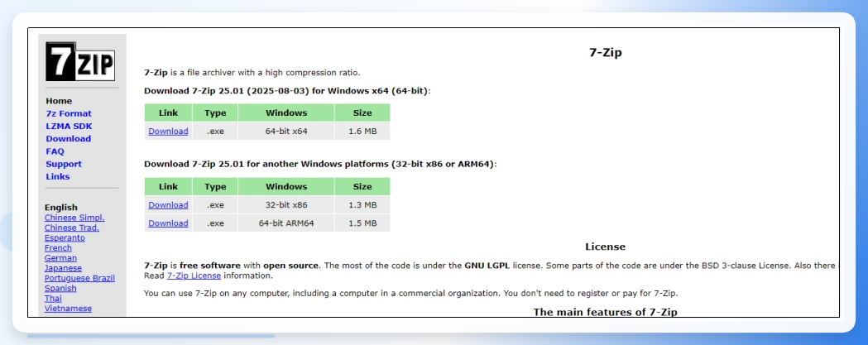Select the English language label
The width and height of the screenshot is (868, 345).
point(61,208)
